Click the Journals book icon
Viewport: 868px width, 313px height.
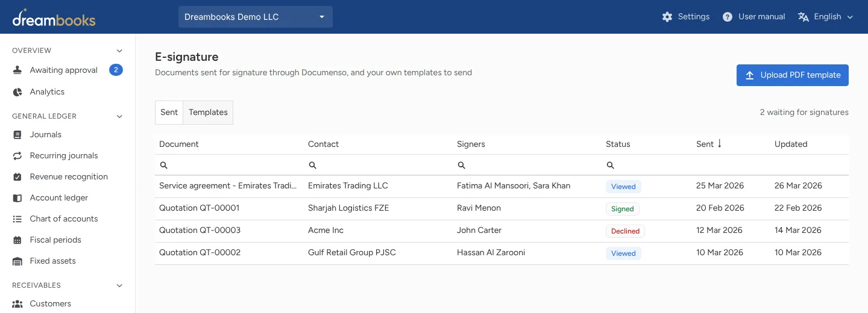tap(17, 135)
